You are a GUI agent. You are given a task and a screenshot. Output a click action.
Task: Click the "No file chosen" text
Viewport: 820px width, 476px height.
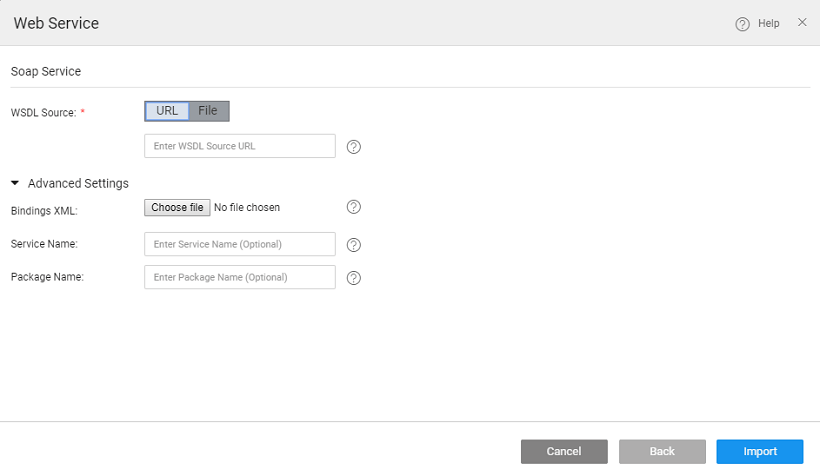tap(247, 208)
